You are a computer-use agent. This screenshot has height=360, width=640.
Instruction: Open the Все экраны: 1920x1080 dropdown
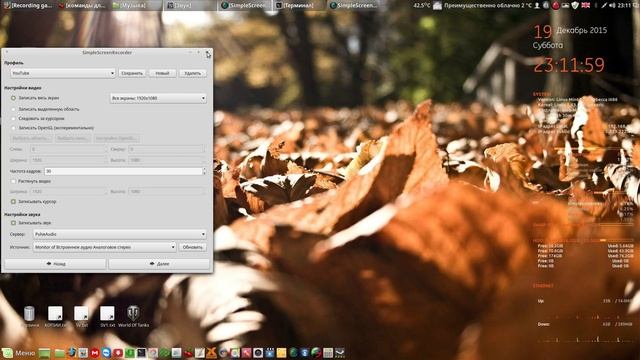point(158,98)
